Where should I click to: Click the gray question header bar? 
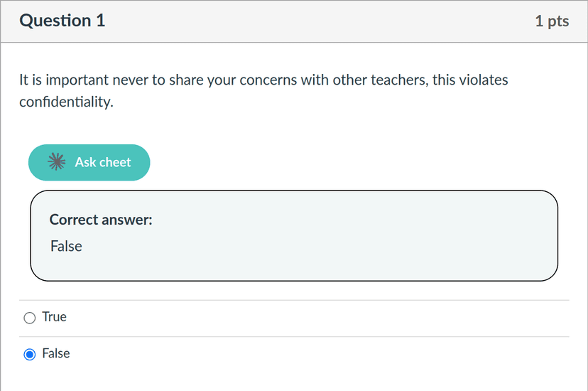pos(294,21)
